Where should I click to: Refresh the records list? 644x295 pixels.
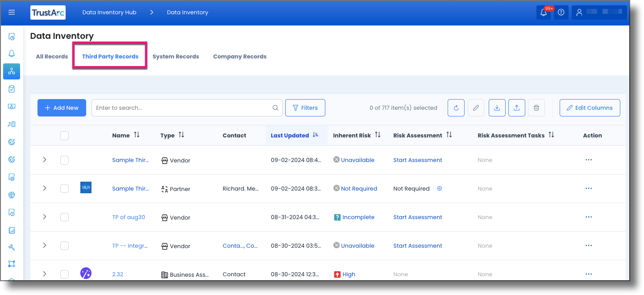pos(456,108)
